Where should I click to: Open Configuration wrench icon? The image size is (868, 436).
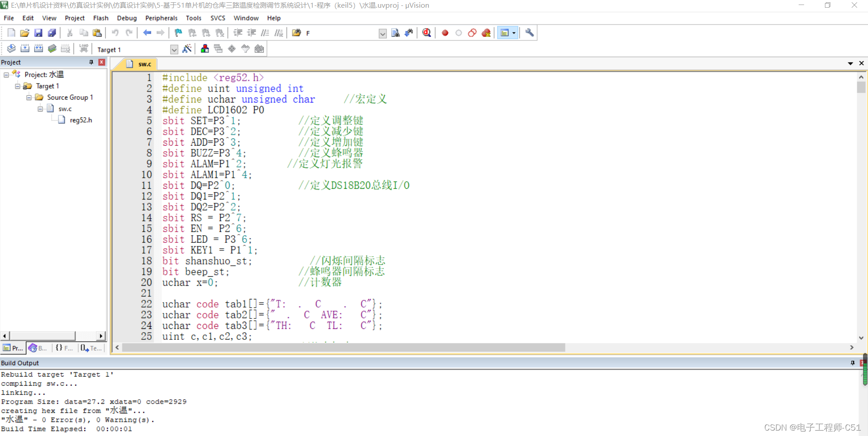pos(529,33)
